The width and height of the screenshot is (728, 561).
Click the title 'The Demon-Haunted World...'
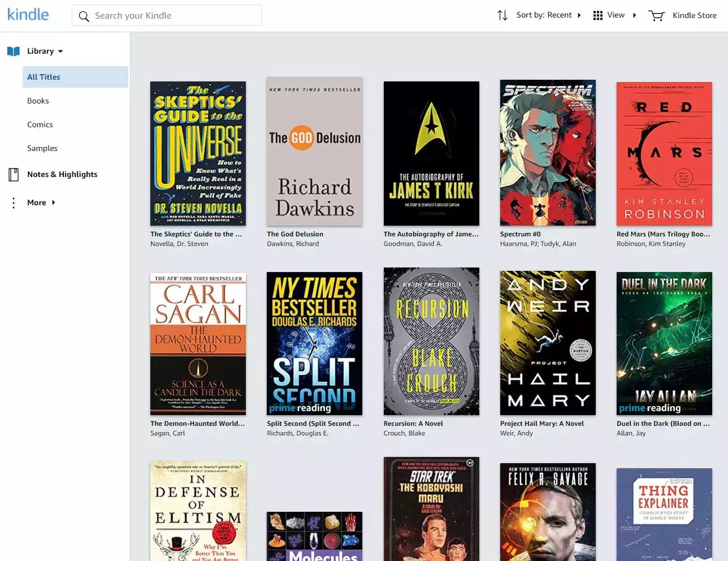tap(198, 424)
